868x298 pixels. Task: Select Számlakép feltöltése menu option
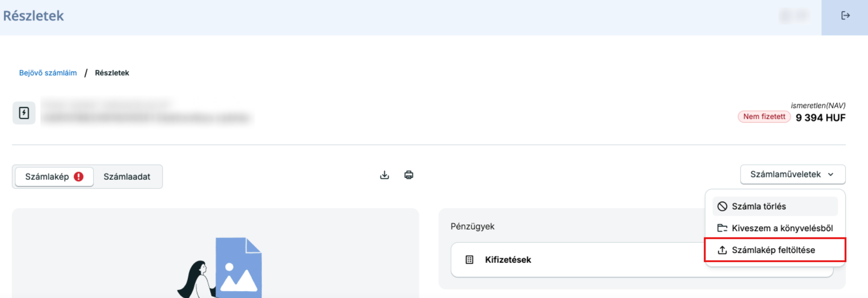[773, 250]
